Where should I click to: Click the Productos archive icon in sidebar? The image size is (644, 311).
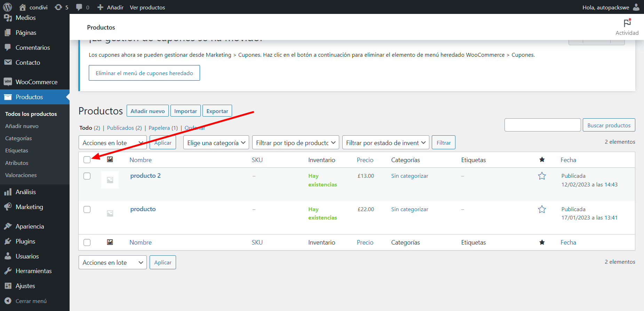pyautogui.click(x=8, y=97)
